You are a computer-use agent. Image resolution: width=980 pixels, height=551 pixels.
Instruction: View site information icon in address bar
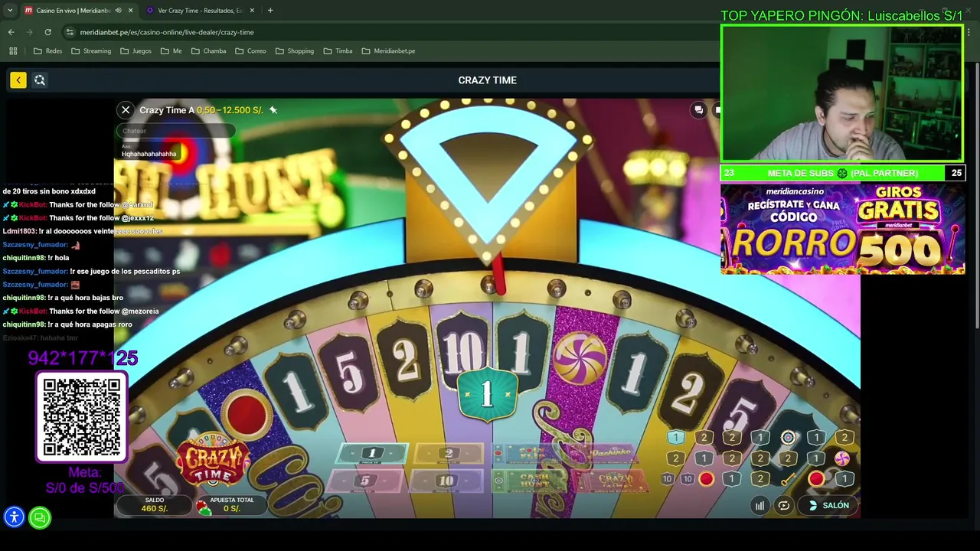point(70,32)
